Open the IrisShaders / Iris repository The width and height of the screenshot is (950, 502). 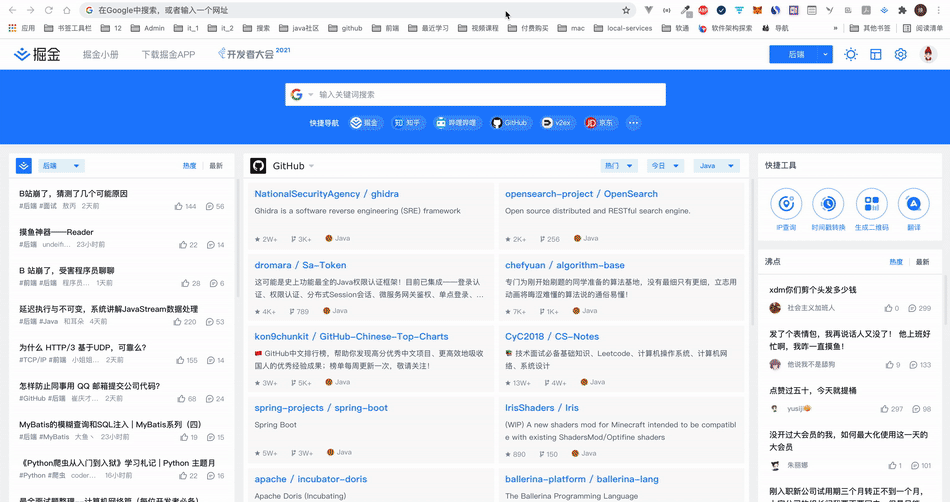pyautogui.click(x=542, y=408)
